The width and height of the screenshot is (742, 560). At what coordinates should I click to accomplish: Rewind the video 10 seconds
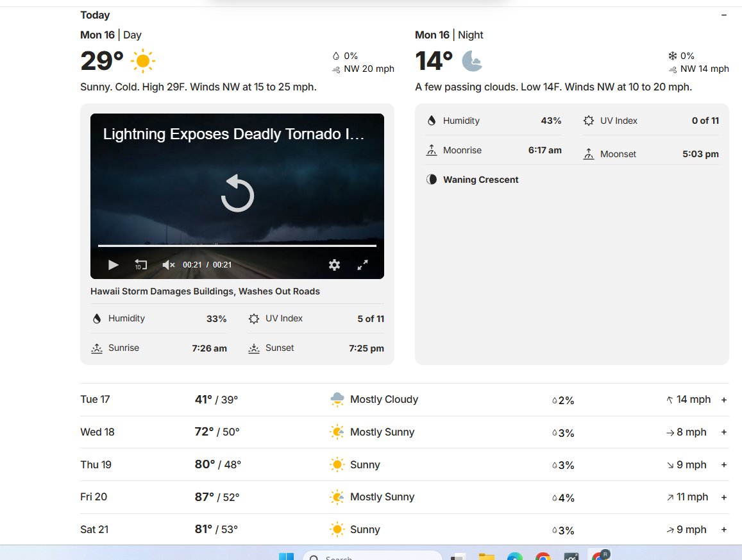tap(140, 265)
